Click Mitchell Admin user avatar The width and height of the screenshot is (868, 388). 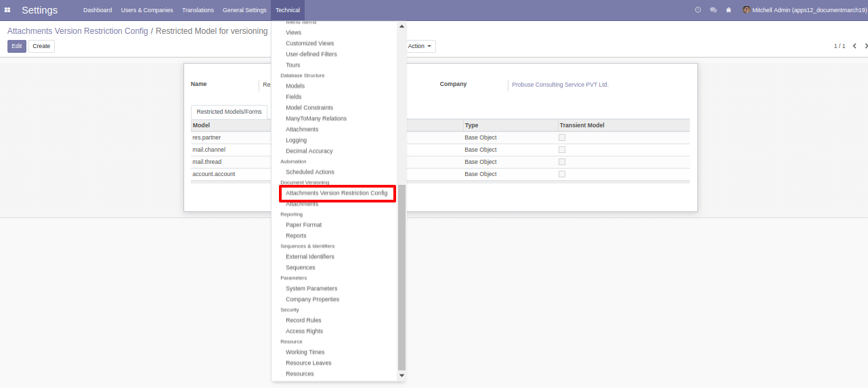click(746, 10)
